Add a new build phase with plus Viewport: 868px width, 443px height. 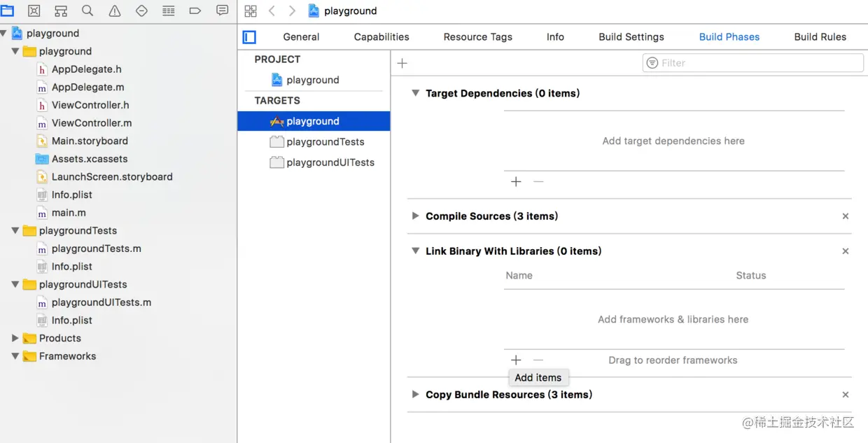402,63
